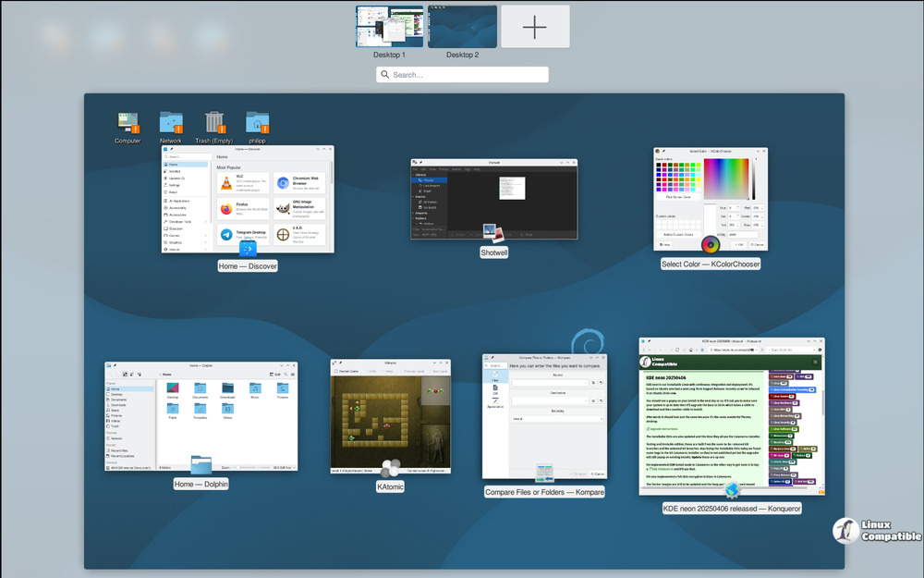Add a new virtual desktop

pos(535,27)
